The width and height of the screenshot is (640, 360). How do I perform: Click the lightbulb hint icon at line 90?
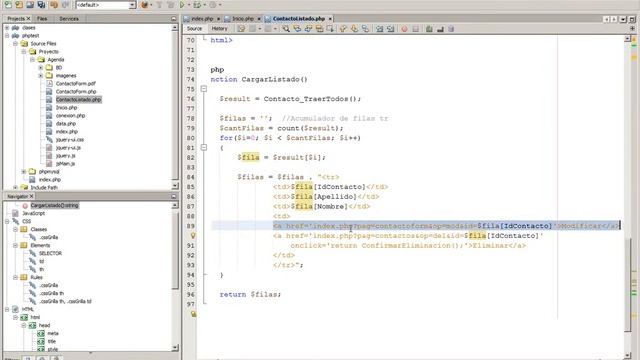point(193,236)
